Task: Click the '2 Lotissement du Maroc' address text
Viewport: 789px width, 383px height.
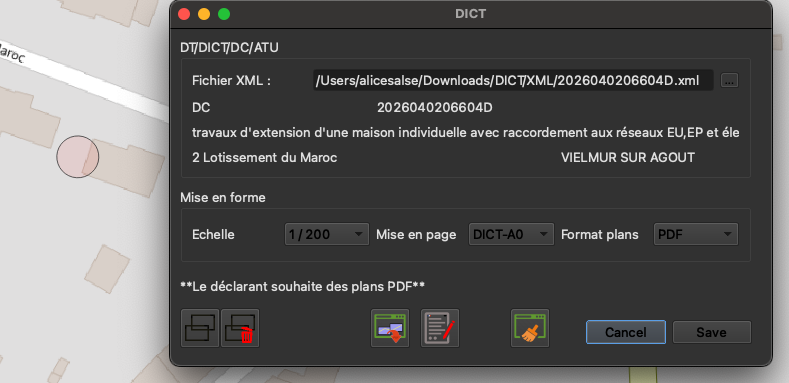Action: [265, 158]
